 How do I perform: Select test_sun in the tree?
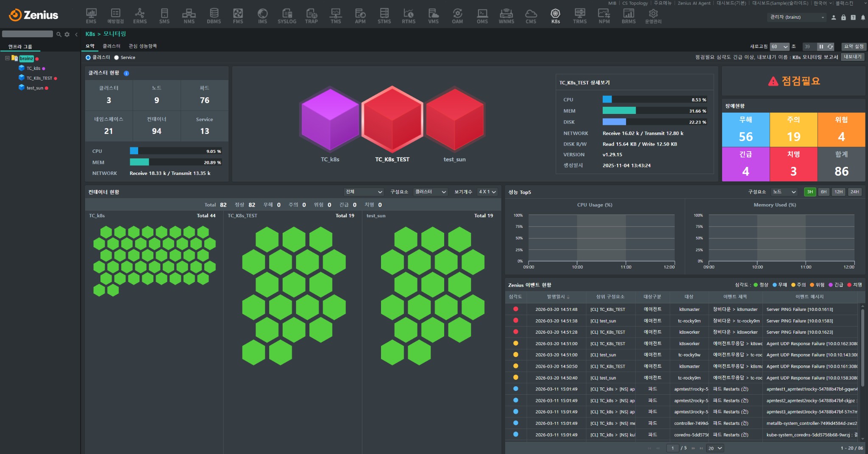[35, 88]
